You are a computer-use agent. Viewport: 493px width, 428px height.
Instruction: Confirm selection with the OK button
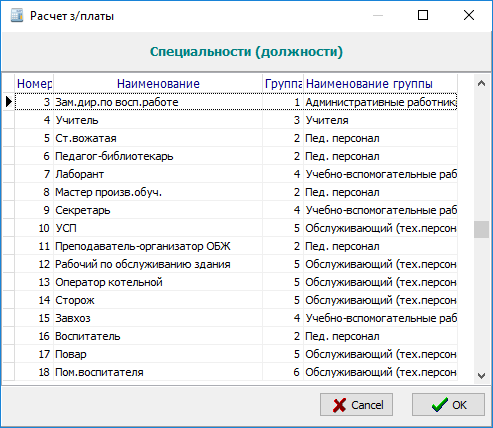[448, 405]
